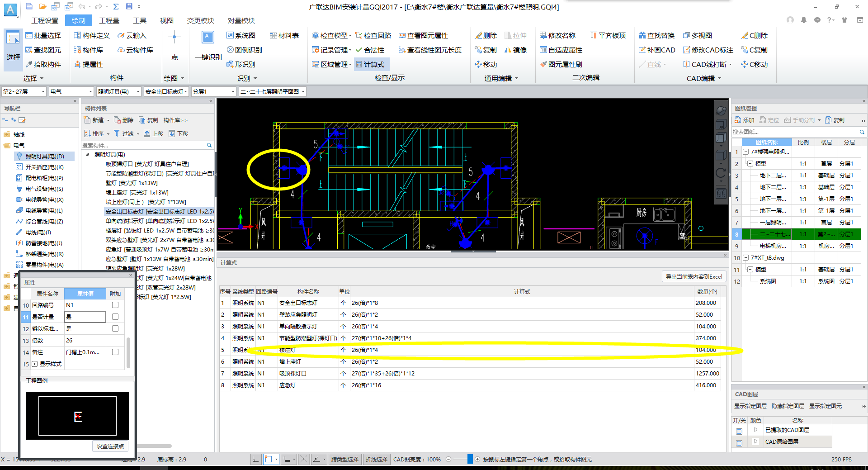Viewport: 868px width, 470px height.
Task: Switch to 绘制 tab
Action: pos(78,20)
